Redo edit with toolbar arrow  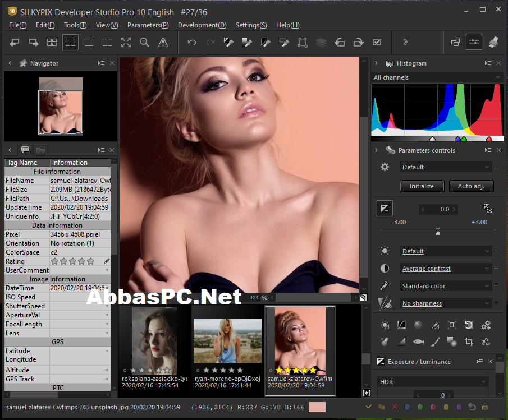coord(210,43)
